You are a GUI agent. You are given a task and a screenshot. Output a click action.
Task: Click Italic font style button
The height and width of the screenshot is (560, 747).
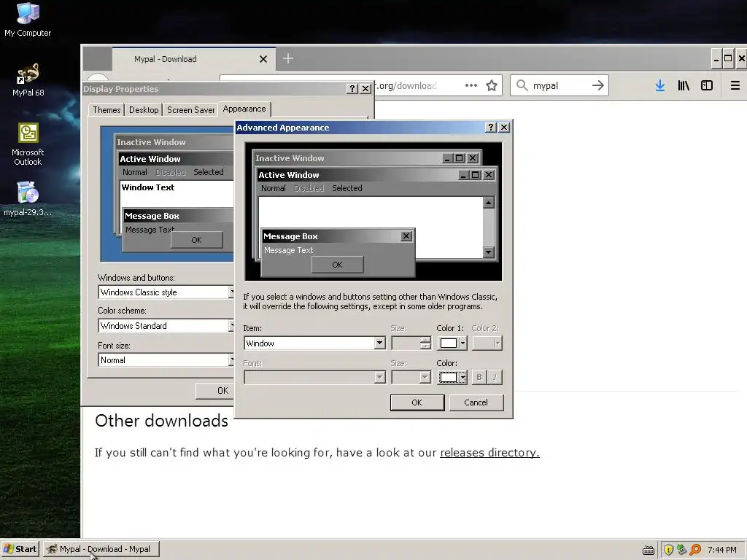(495, 377)
